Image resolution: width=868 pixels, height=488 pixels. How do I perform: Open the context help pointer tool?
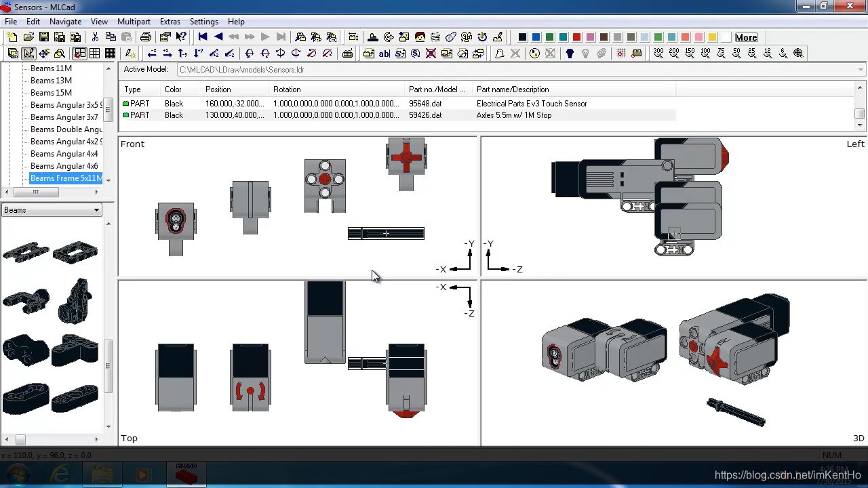(x=181, y=37)
